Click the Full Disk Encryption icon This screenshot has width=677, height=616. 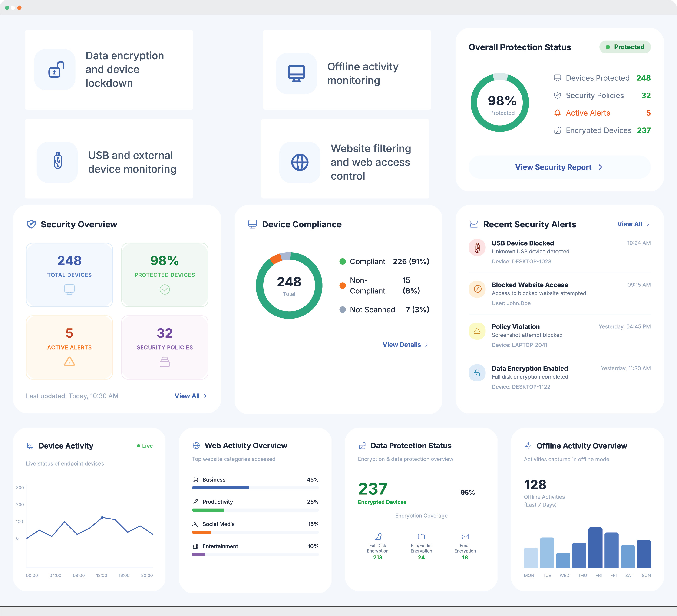pos(378,536)
